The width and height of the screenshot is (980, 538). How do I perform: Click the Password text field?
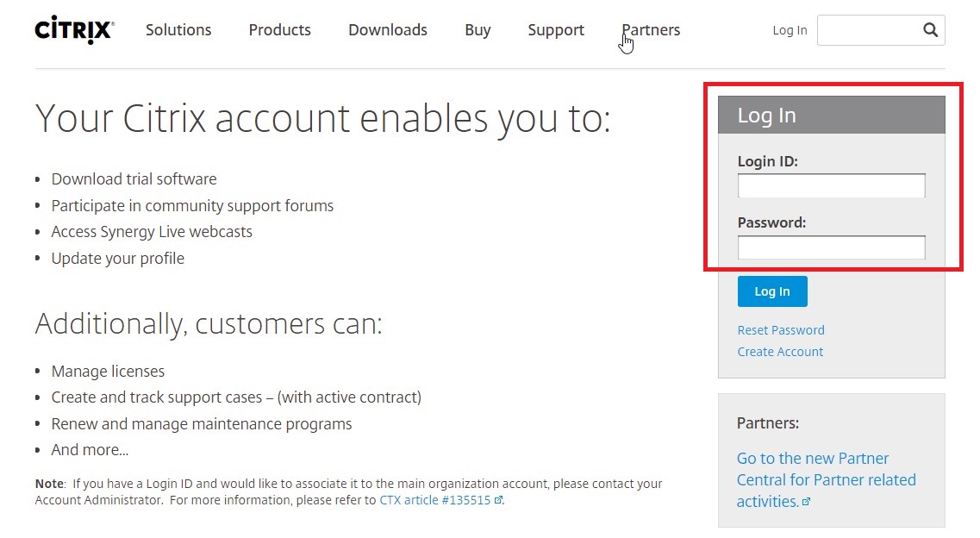tap(831, 247)
